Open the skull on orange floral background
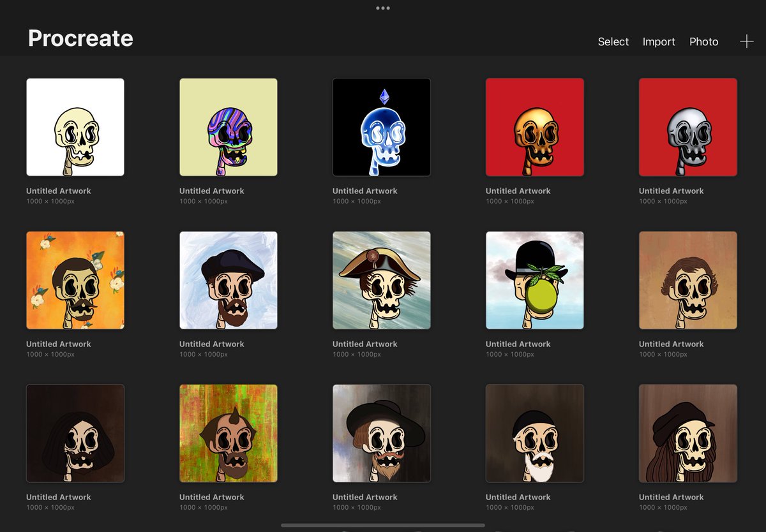Viewport: 766px width, 532px height. tap(75, 280)
